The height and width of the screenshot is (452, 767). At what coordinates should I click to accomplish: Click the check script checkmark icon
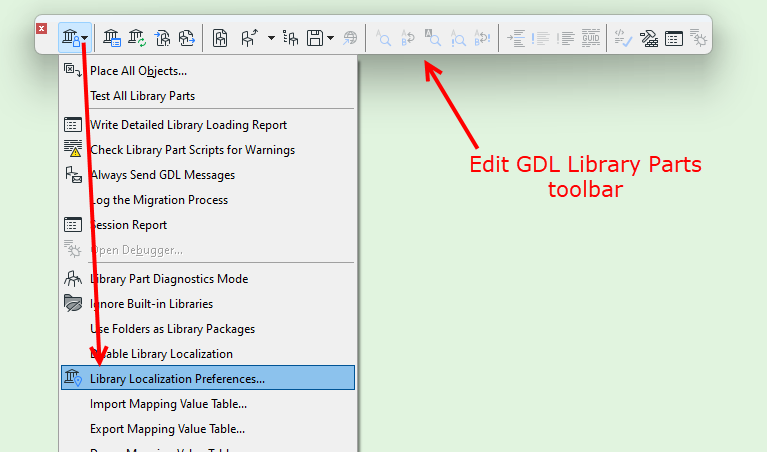pyautogui.click(x=623, y=38)
